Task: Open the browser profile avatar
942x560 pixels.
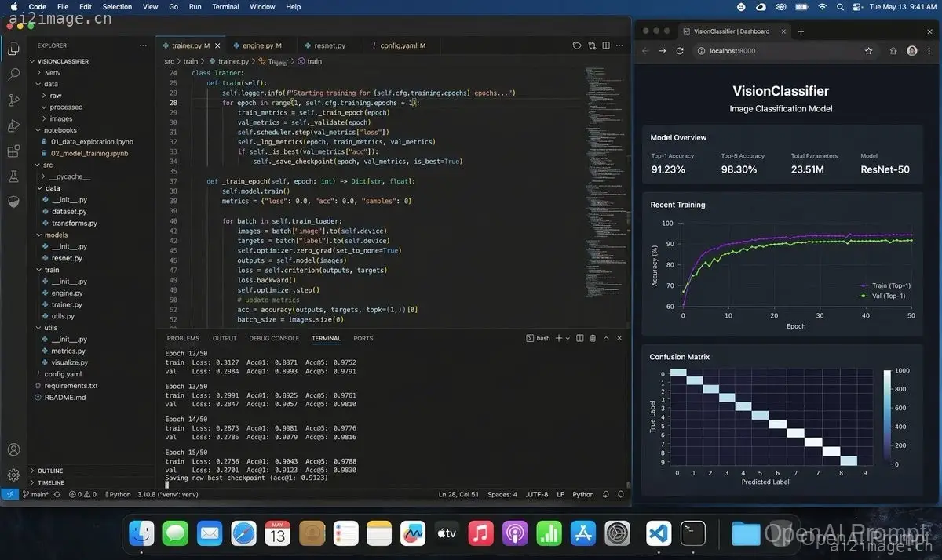Action: pos(911,51)
